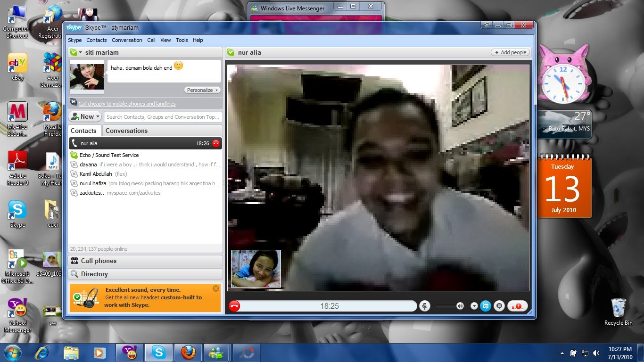644x362 pixels.
Task: Open Windows Explorer from the taskbar
Action: pyautogui.click(x=71, y=353)
